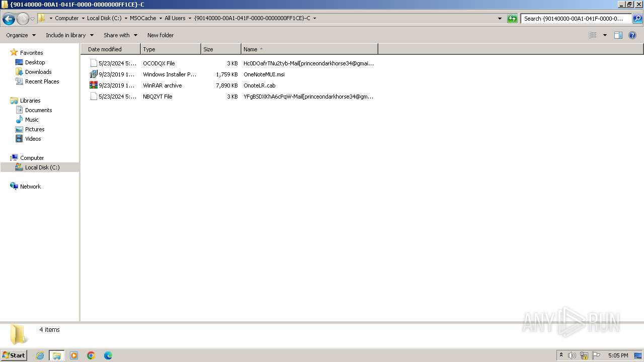Click the OneNoteMUI.msi installer icon
This screenshot has height=362, width=644.
[x=93, y=74]
